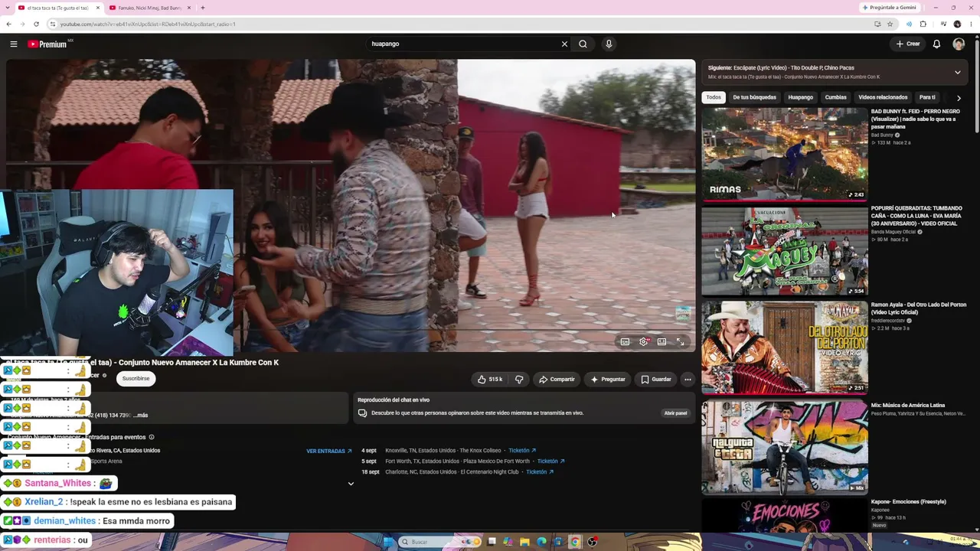Open the Chrome three-dot menu
Image resolution: width=980 pixels, height=551 pixels.
coord(972,24)
